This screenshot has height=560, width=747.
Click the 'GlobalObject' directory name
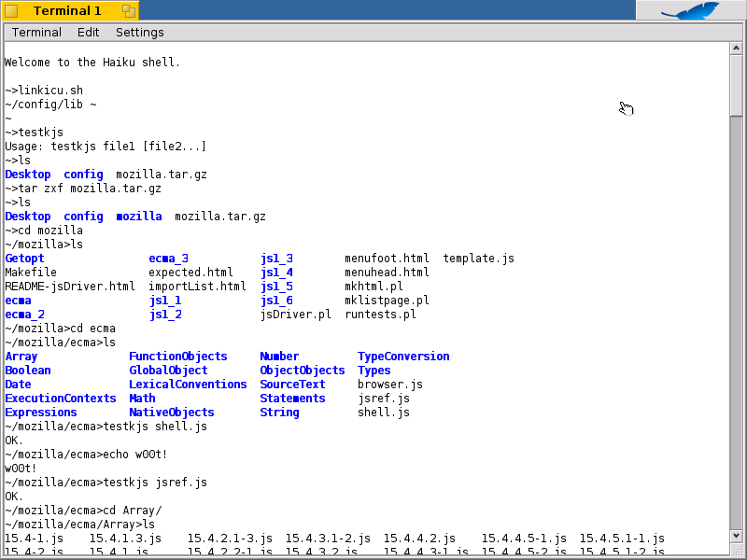point(168,371)
